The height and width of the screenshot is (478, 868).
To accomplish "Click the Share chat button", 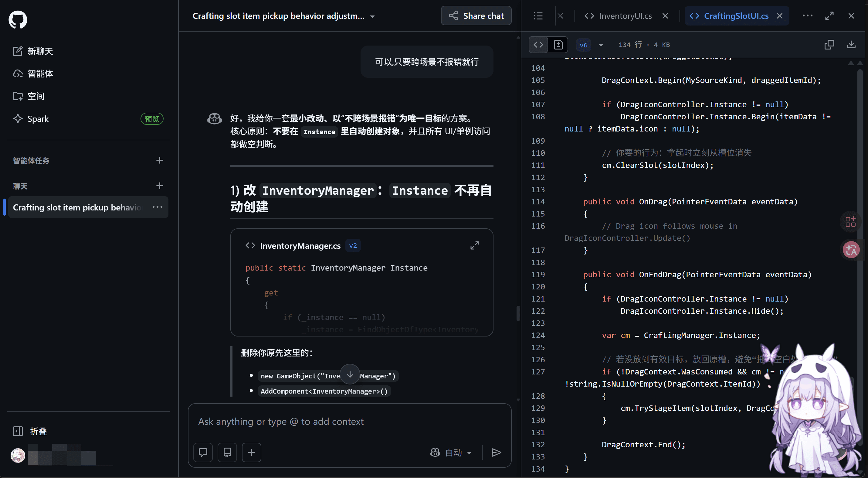I will click(x=476, y=15).
